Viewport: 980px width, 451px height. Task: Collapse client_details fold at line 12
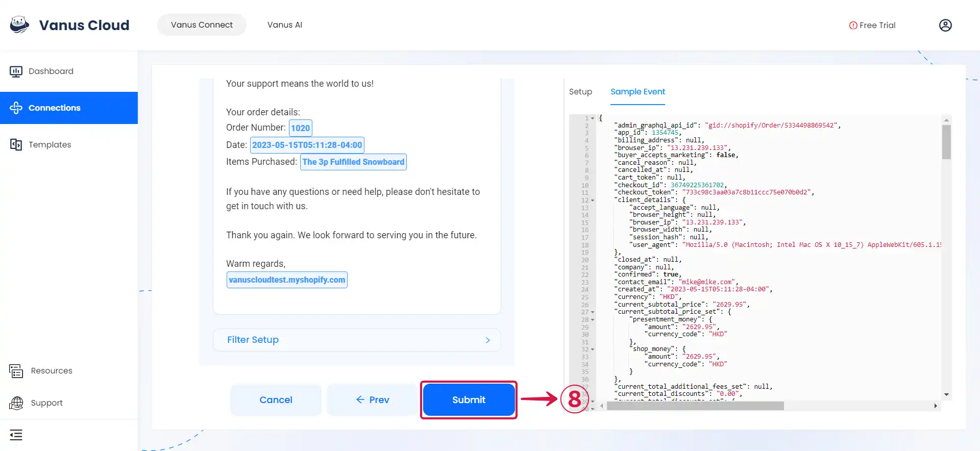(593, 201)
